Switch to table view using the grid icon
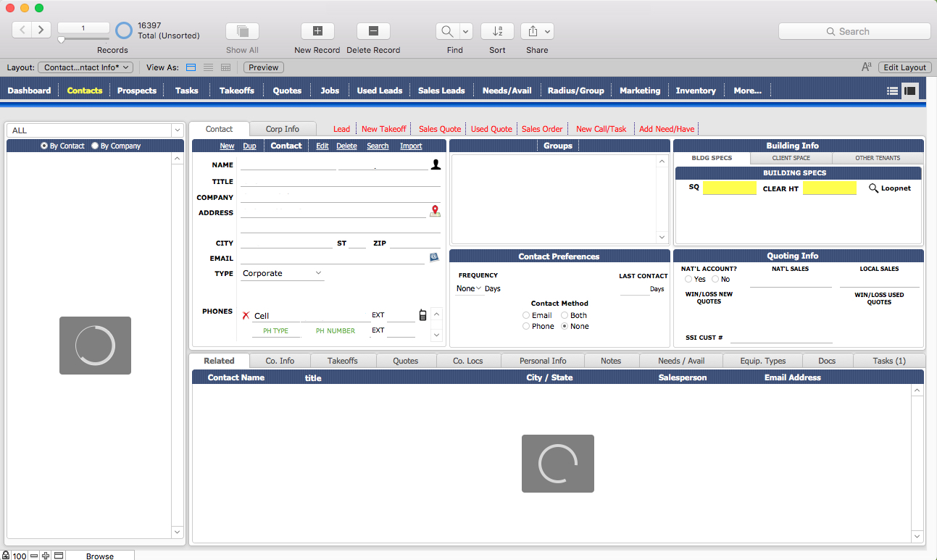Image resolution: width=937 pixels, height=560 pixels. pyautogui.click(x=225, y=67)
